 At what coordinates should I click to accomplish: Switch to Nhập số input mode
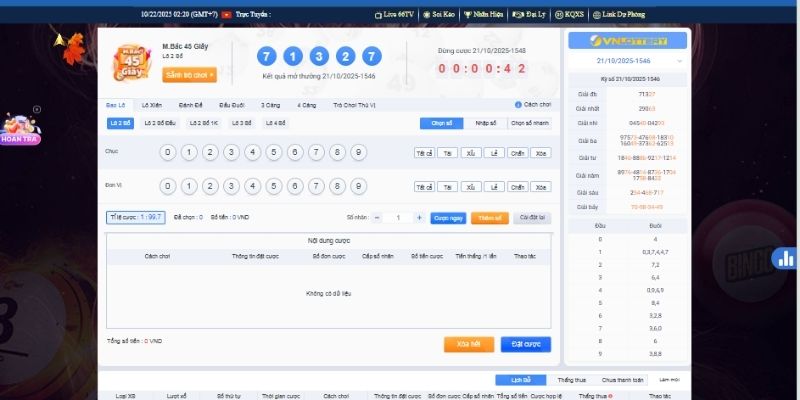[x=486, y=123]
